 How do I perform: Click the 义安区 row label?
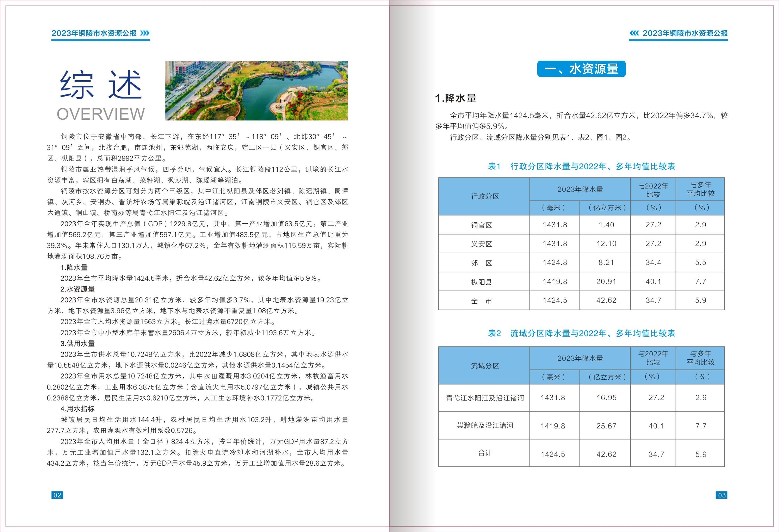click(x=481, y=244)
